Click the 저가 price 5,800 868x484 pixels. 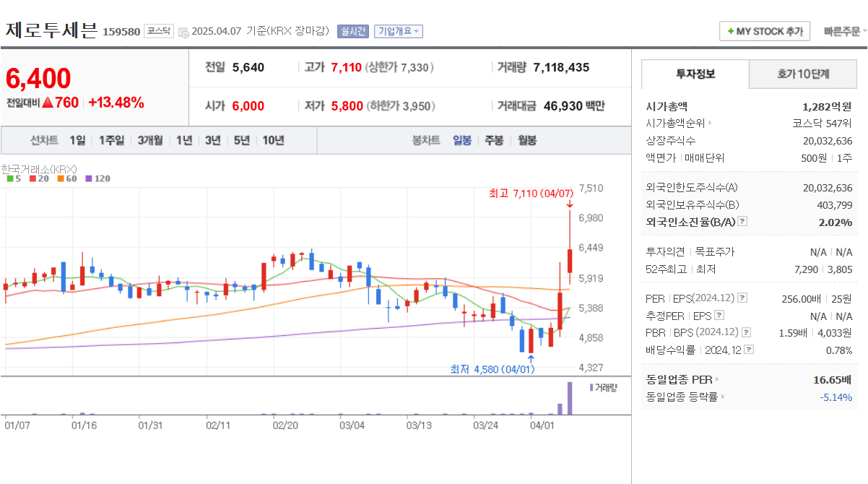point(347,106)
